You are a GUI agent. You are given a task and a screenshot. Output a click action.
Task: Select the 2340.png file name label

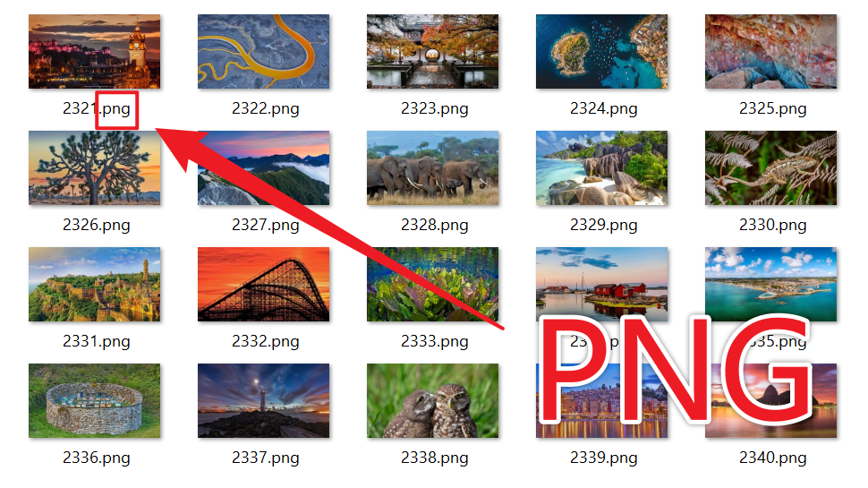[773, 458]
